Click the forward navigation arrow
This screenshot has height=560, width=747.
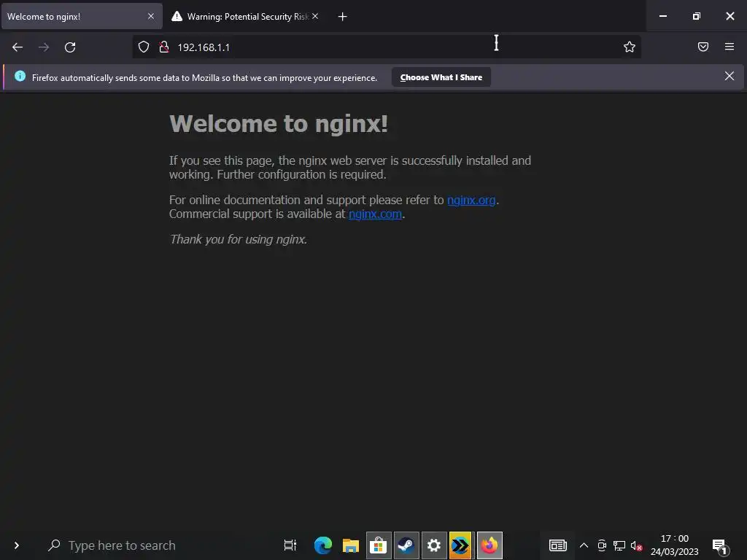tap(44, 47)
